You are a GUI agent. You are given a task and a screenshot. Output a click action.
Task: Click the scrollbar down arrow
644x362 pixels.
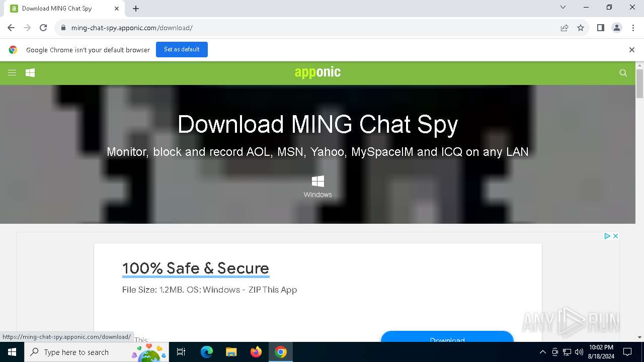(x=639, y=337)
